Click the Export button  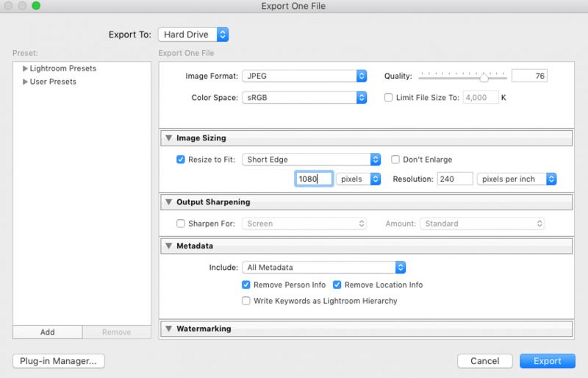(x=547, y=361)
